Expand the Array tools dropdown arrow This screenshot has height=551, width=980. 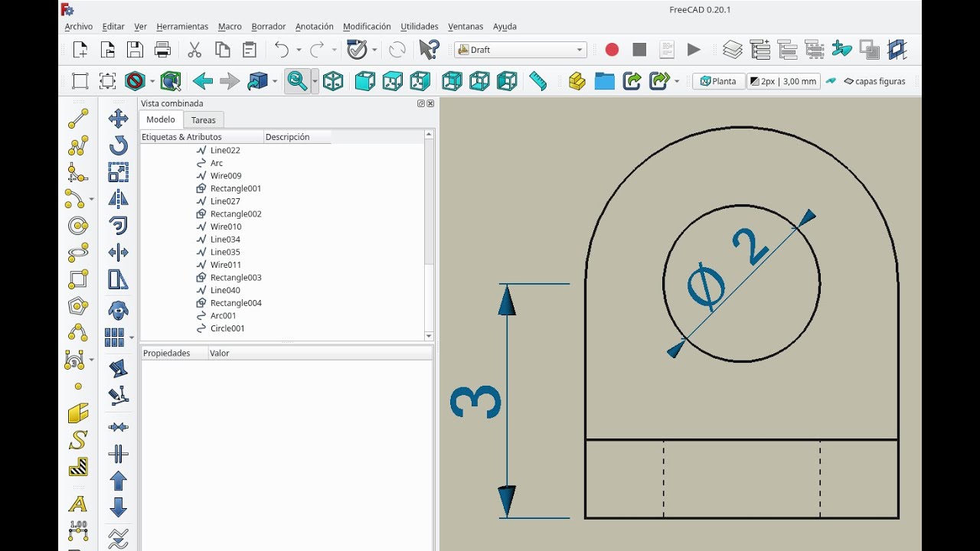pos(132,337)
